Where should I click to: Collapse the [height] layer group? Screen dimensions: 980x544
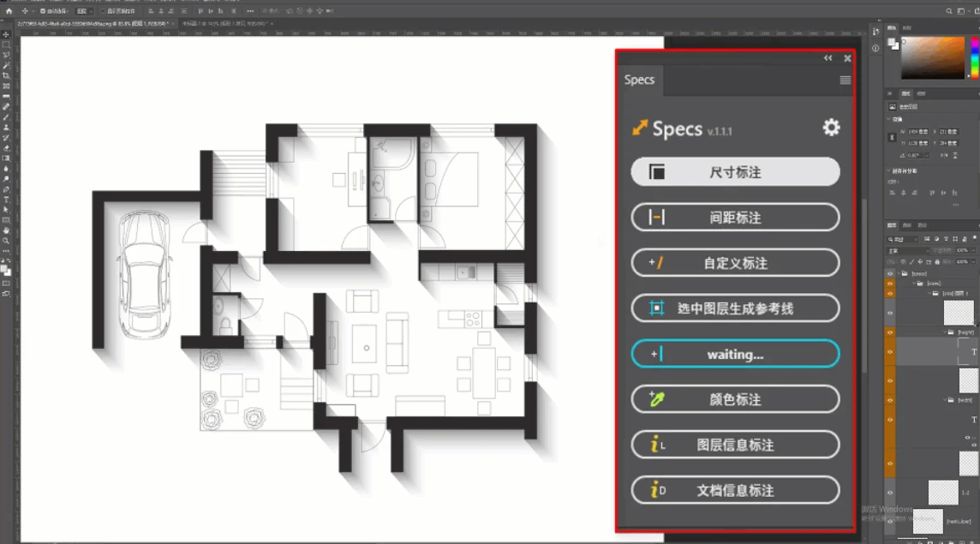[x=945, y=332]
